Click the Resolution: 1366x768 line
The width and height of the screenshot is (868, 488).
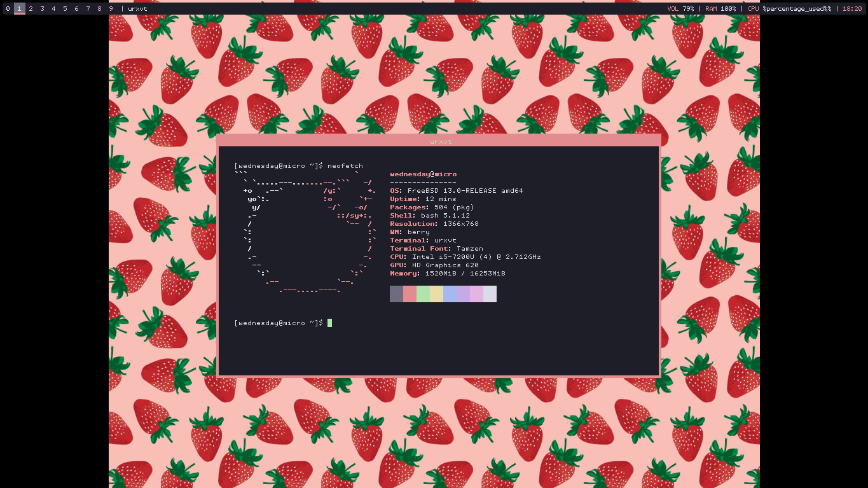click(434, 224)
